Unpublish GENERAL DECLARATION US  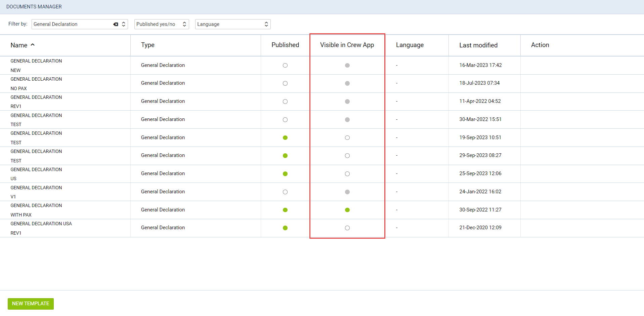click(x=285, y=174)
